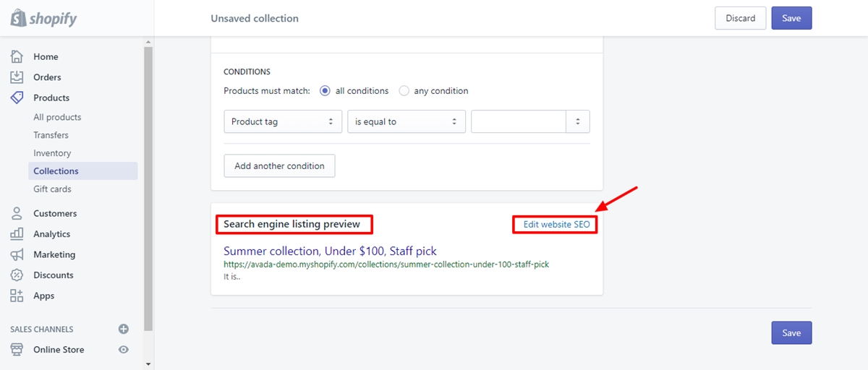Open Discounts via badge icon
868x370 pixels.
click(17, 275)
